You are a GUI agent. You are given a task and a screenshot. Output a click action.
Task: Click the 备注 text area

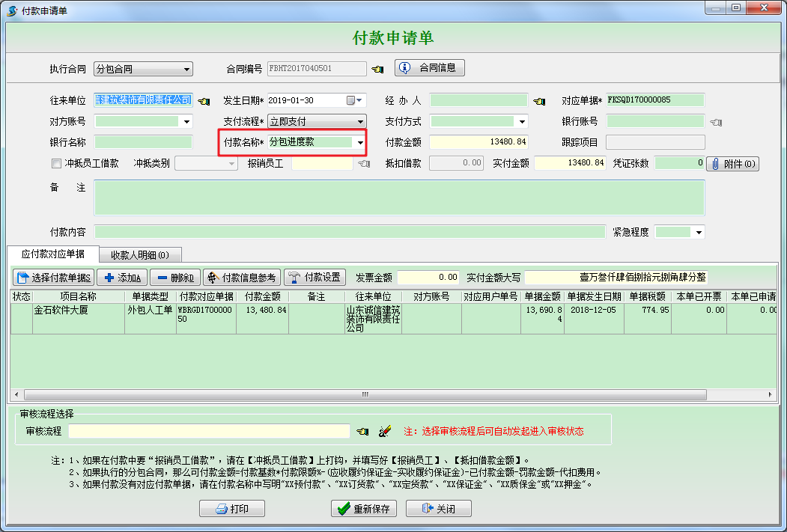pos(399,198)
